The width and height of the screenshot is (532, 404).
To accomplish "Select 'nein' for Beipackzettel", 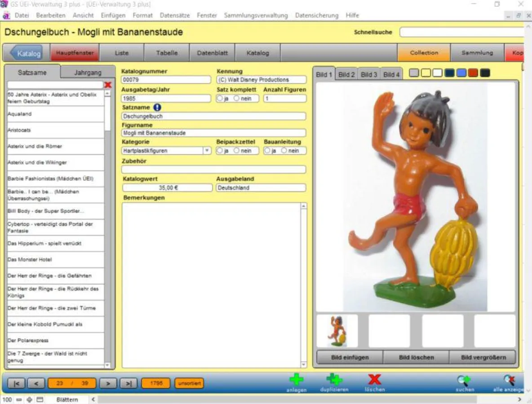I will [236, 151].
